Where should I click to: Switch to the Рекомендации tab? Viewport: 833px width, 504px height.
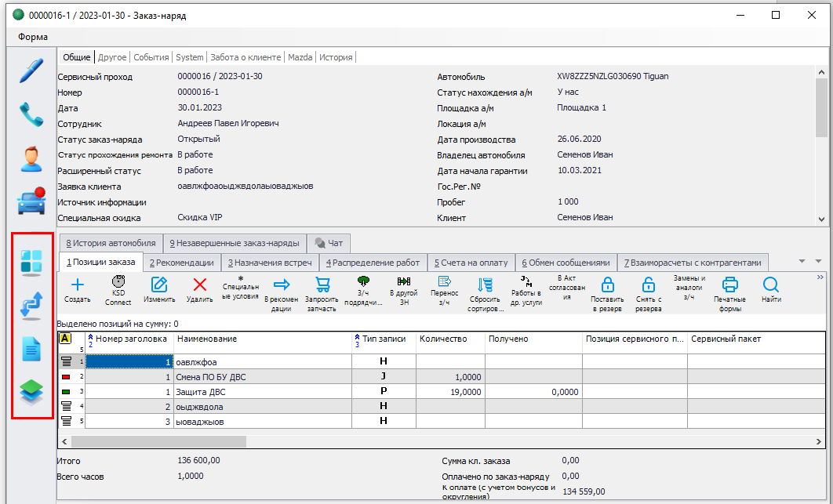point(181,263)
